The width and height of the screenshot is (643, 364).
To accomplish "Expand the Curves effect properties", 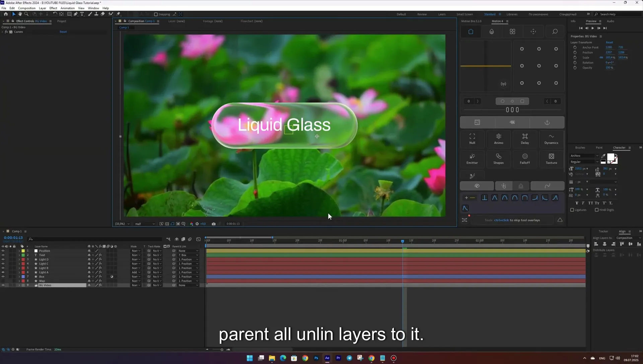I will tap(2, 32).
